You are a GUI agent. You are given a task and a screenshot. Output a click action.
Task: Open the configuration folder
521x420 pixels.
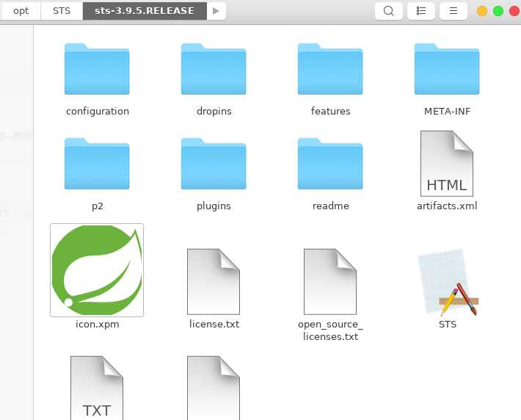click(97, 69)
